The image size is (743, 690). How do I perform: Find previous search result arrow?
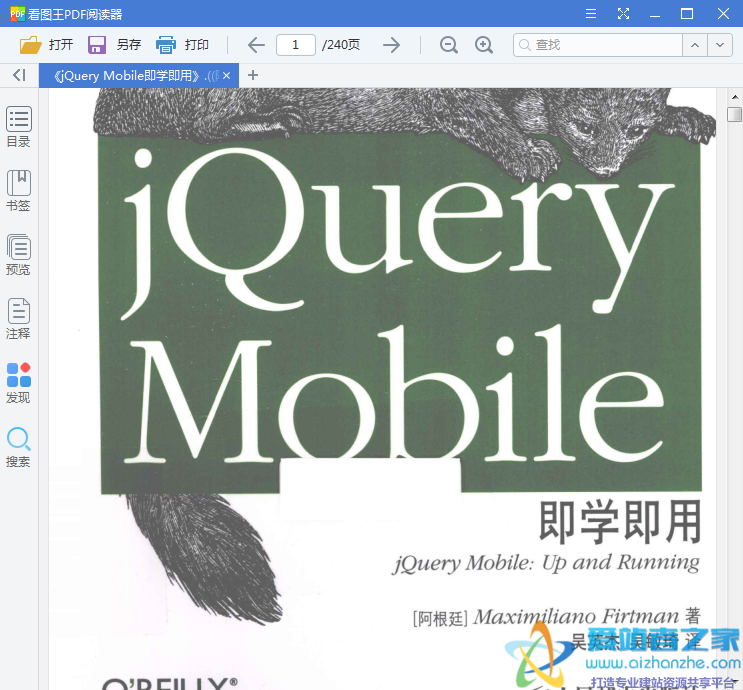click(x=695, y=45)
